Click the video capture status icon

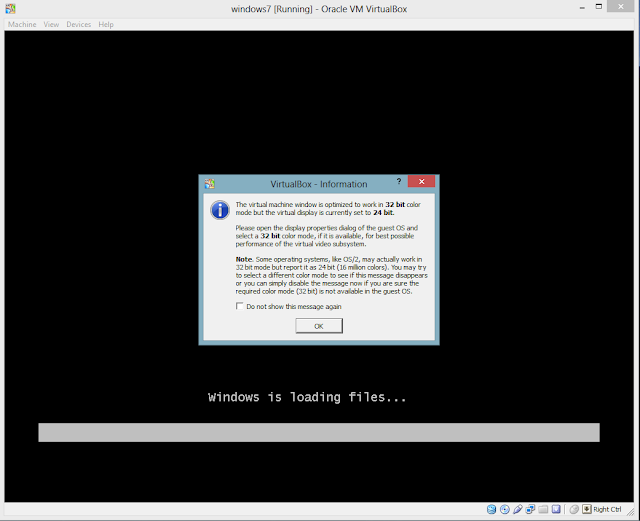tap(556, 509)
